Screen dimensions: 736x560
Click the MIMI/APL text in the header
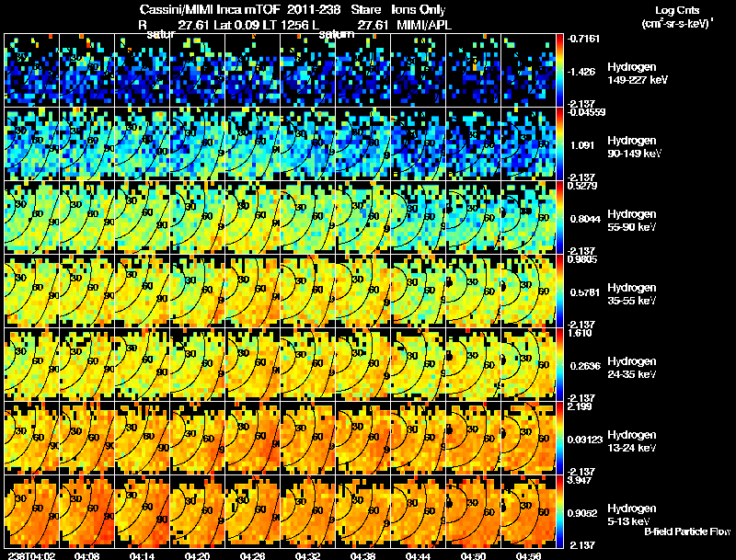(x=424, y=26)
